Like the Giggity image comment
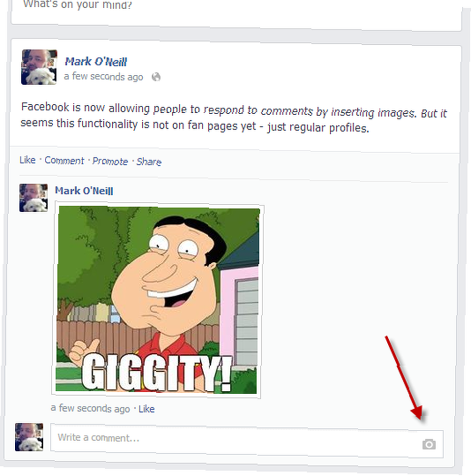This screenshot has height=476, width=471. tap(147, 409)
